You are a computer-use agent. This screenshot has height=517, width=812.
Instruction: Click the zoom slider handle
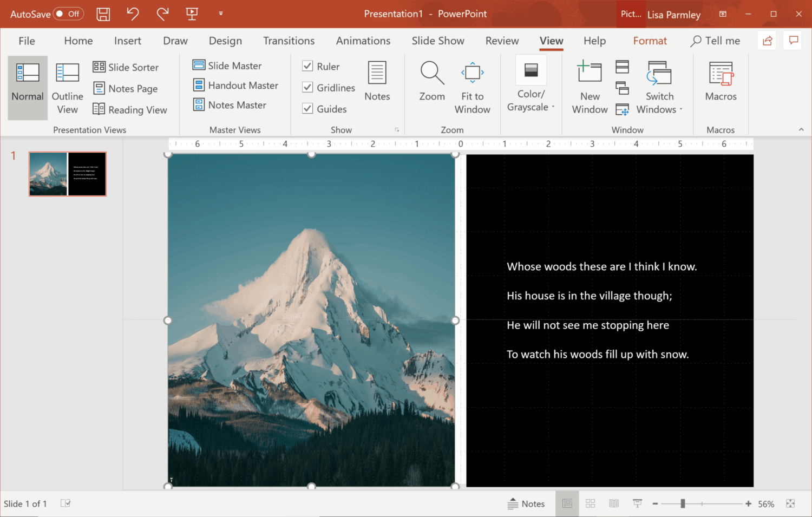coord(683,503)
